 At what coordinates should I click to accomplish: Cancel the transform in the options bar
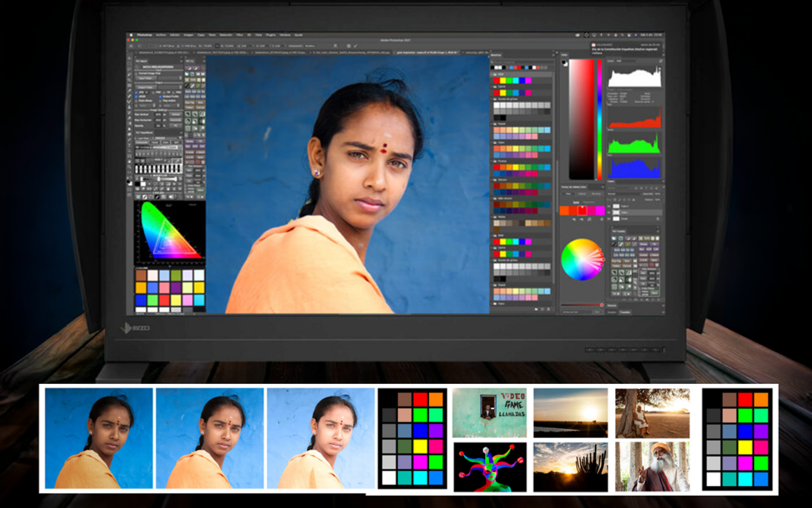coord(349,46)
